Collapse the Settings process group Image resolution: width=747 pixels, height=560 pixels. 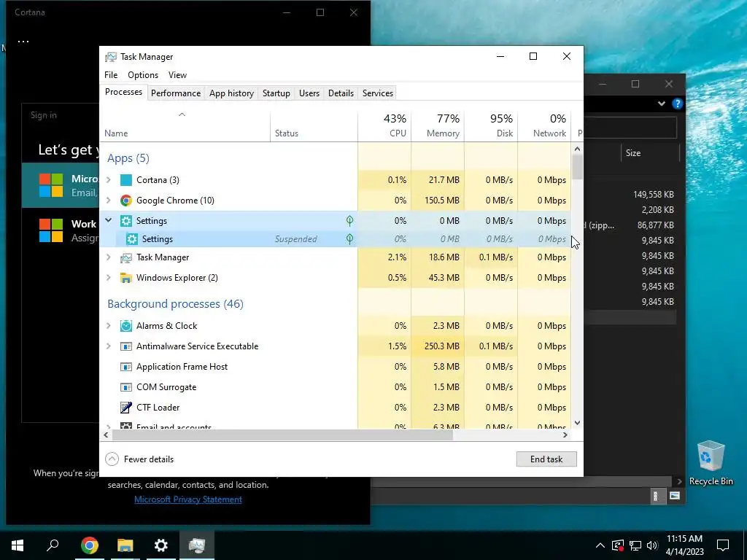coord(109,220)
